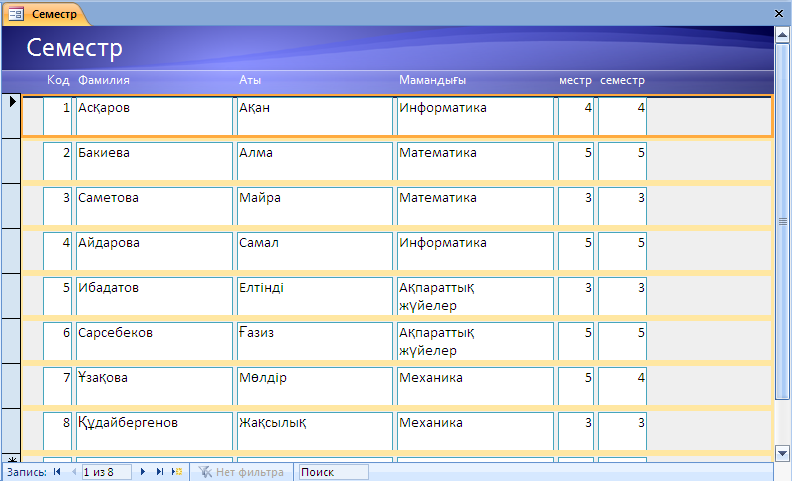This screenshot has width=792, height=481.
Task: Click the last semester value in Ұзақова's row
Action: [x=622, y=386]
